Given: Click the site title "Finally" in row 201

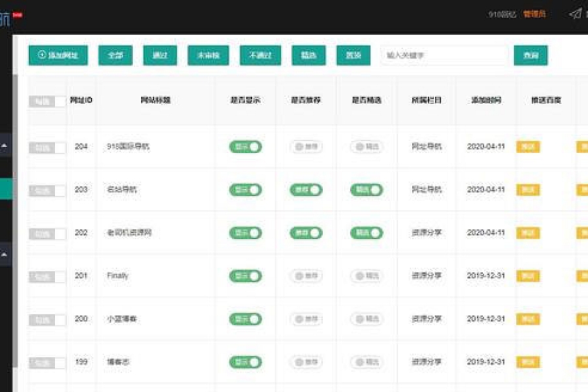Looking at the screenshot, I should (118, 276).
